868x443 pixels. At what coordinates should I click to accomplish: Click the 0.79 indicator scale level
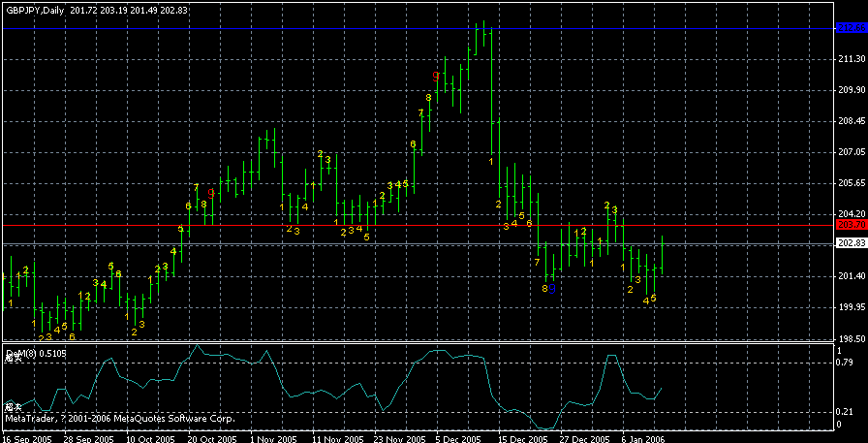tap(844, 363)
